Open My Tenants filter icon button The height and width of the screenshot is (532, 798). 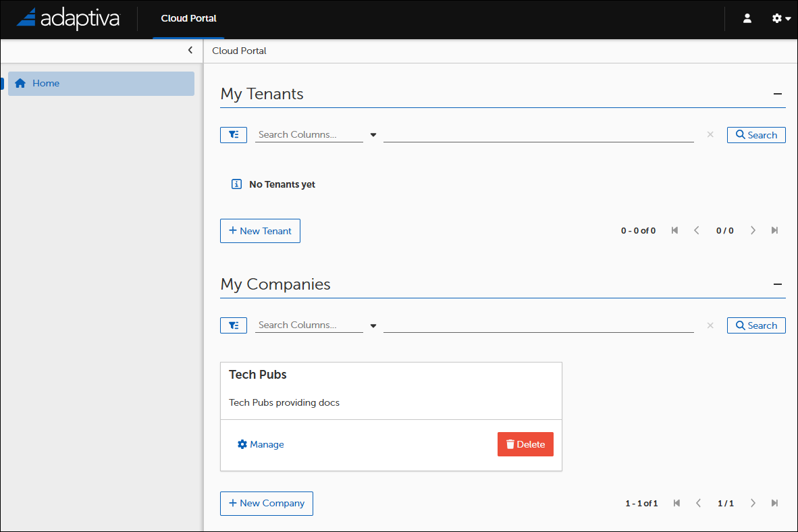tap(234, 135)
